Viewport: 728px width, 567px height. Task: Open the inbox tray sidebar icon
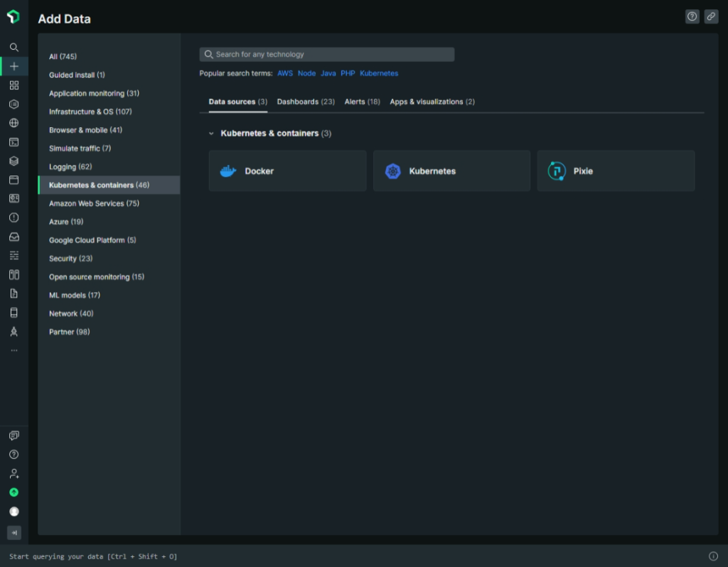(x=14, y=237)
